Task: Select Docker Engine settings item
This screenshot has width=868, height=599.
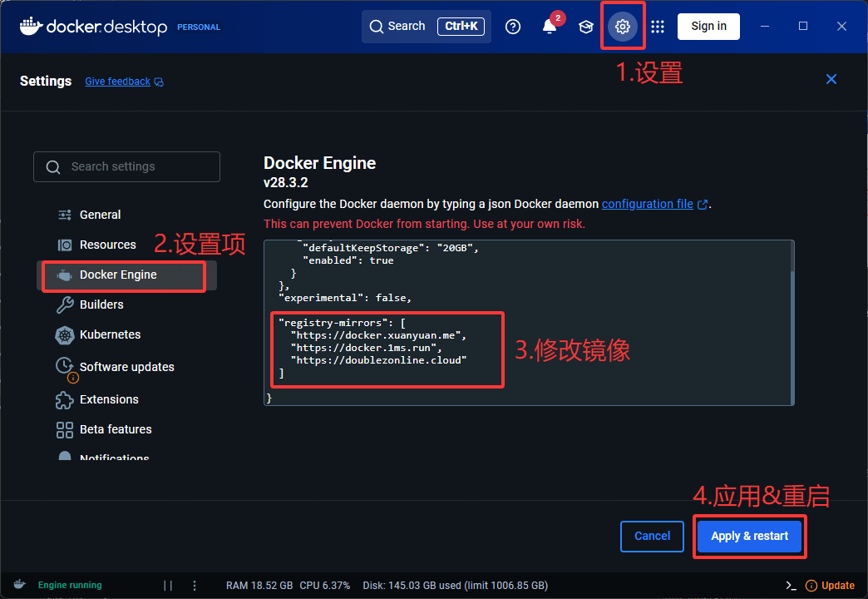Action: (x=126, y=275)
